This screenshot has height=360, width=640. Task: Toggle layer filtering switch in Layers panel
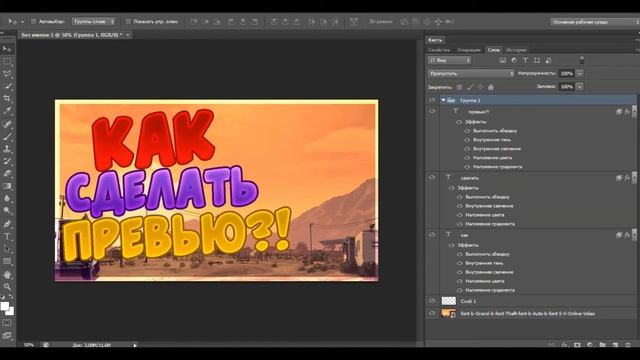tap(582, 60)
